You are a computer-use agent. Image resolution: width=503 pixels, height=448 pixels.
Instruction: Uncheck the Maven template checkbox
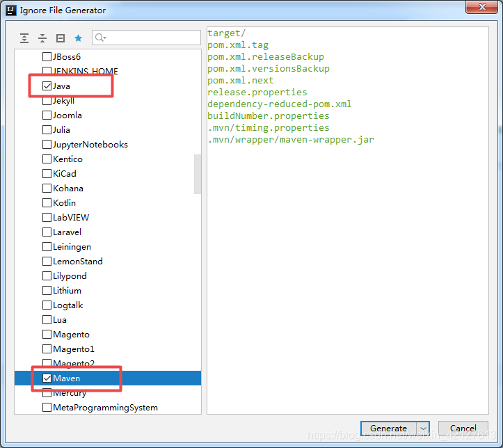click(47, 378)
